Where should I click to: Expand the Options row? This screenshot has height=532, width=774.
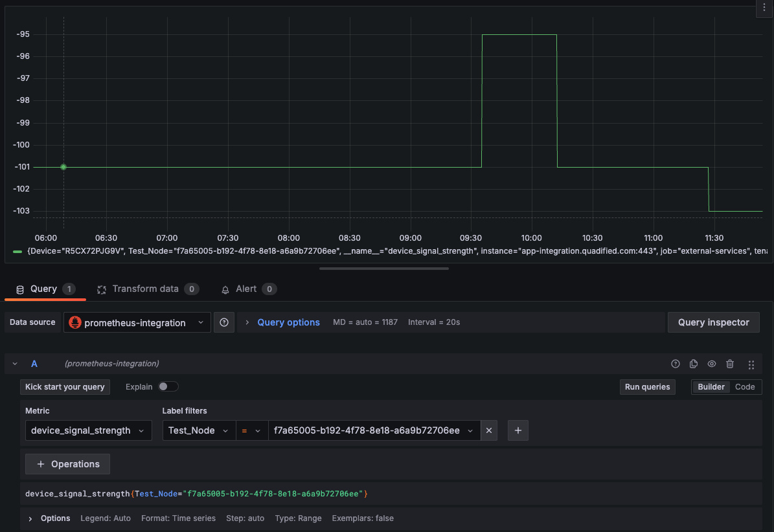pos(30,518)
